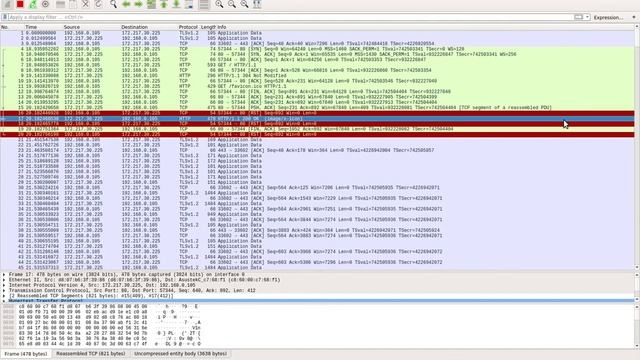Stop the running capture with red square
640x360 pixels.
(20, 4)
